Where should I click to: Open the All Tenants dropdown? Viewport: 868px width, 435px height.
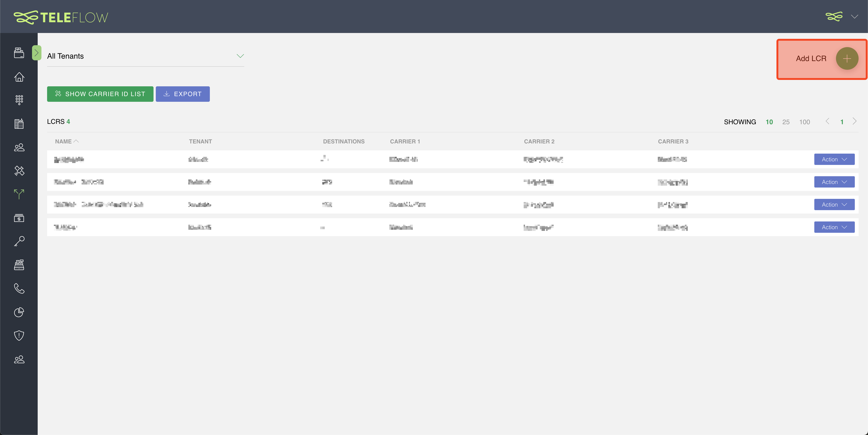point(146,56)
